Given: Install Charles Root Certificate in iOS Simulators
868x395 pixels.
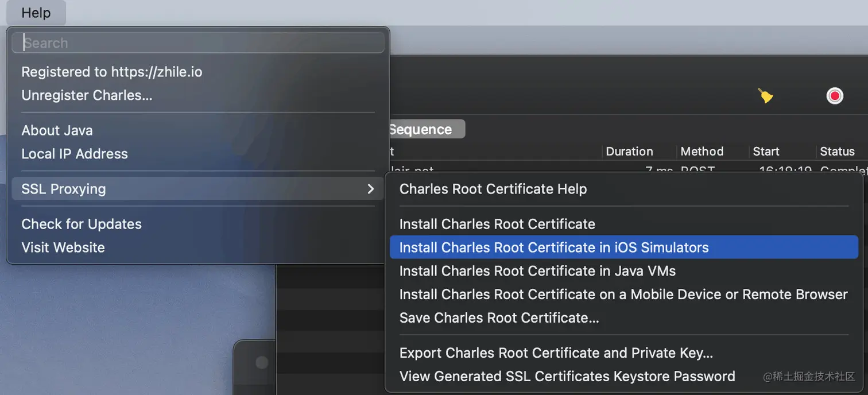Looking at the screenshot, I should click(624, 247).
